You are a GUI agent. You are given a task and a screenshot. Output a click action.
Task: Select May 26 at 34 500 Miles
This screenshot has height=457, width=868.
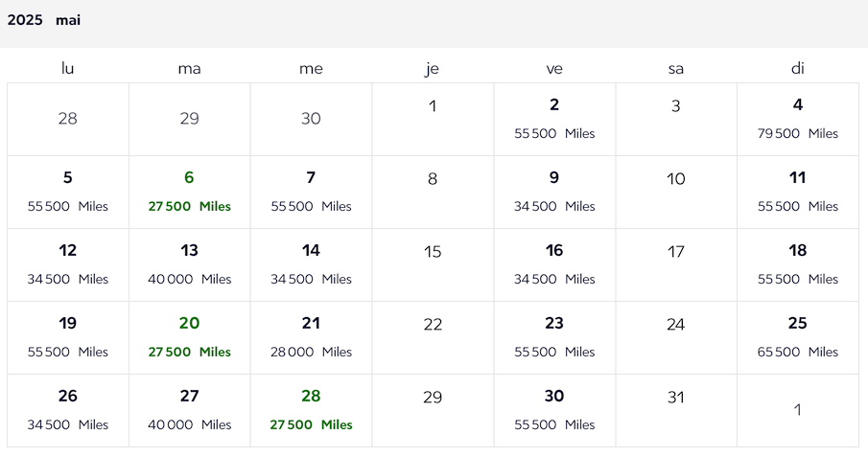[67, 410]
